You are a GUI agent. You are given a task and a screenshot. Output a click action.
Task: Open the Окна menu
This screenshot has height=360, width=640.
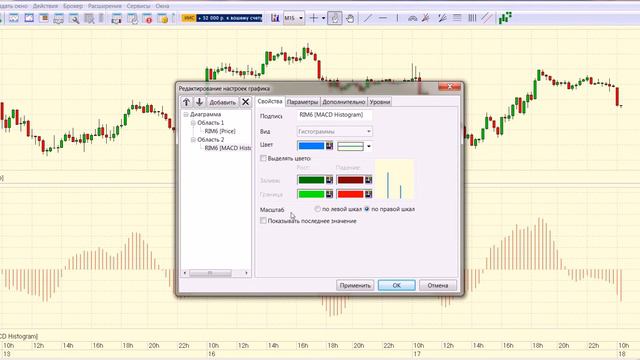(162, 6)
